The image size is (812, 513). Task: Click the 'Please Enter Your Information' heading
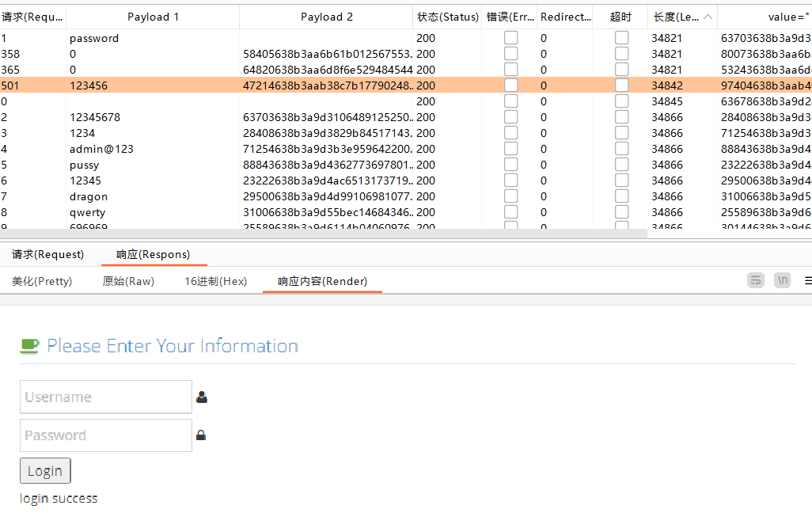coord(173,346)
